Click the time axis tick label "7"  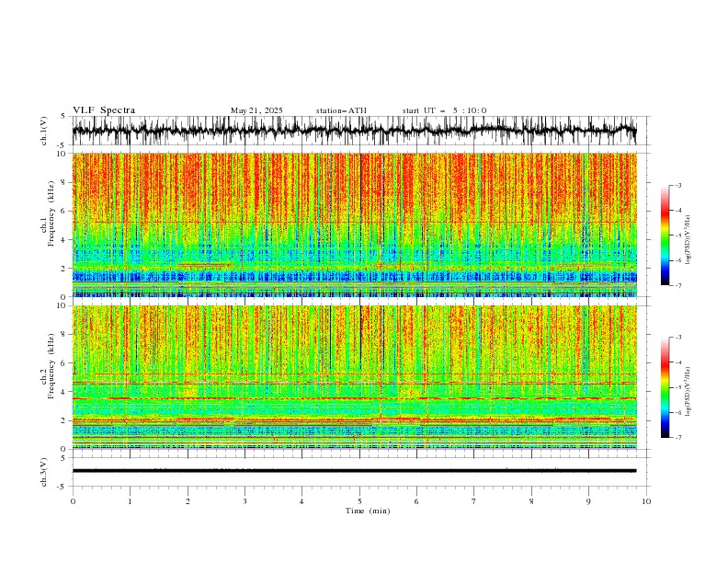[x=474, y=501]
